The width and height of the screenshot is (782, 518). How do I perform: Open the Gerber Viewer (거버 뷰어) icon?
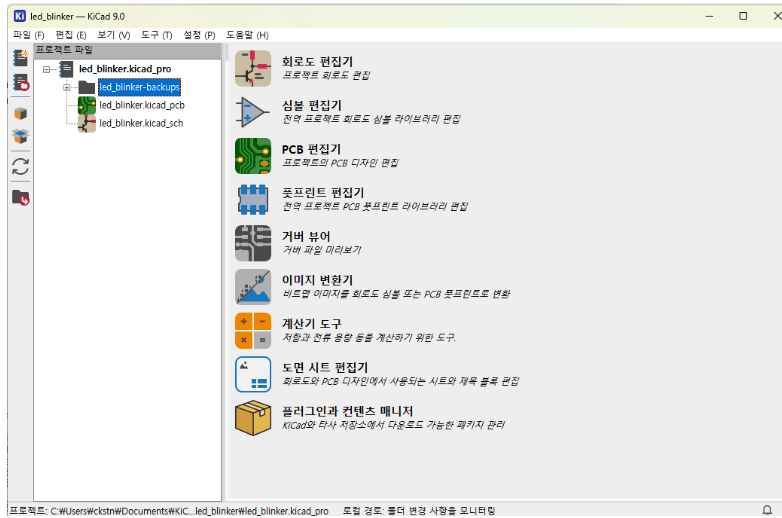click(253, 243)
